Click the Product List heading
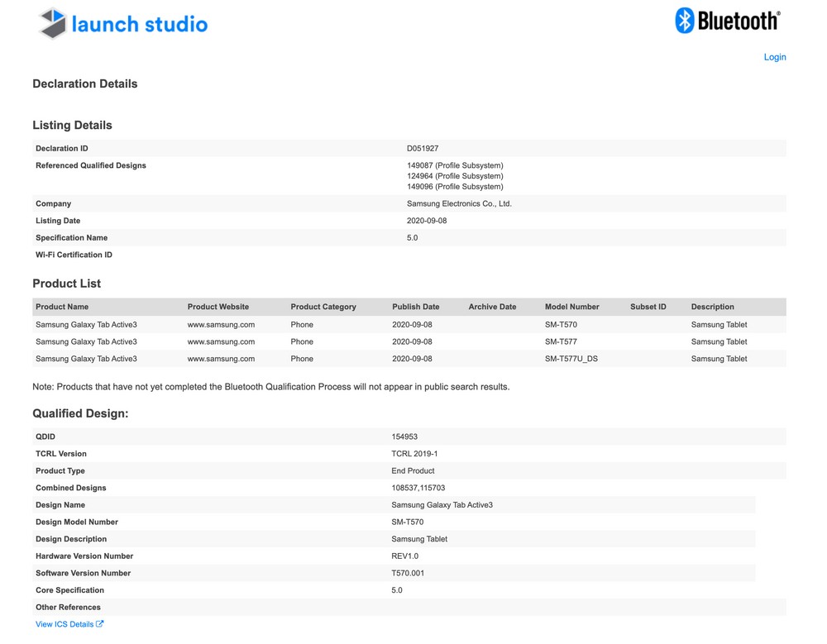 tap(66, 284)
